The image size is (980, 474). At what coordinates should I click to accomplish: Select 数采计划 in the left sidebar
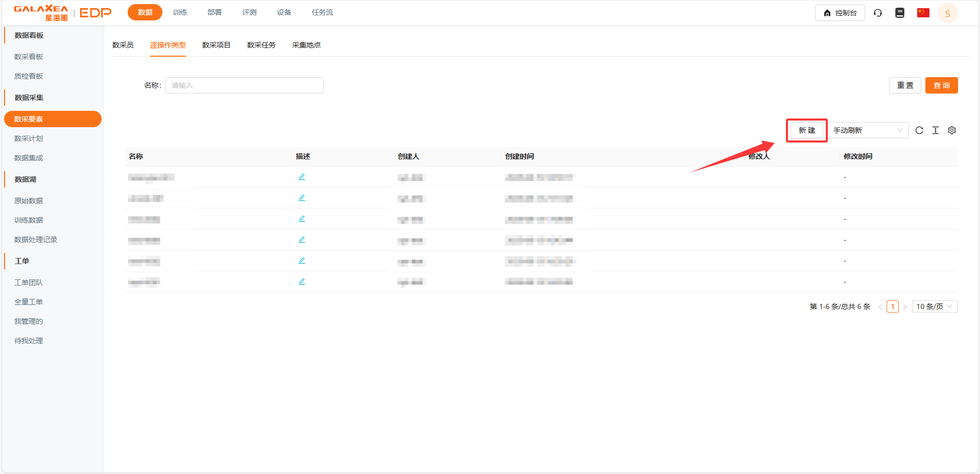click(x=29, y=138)
